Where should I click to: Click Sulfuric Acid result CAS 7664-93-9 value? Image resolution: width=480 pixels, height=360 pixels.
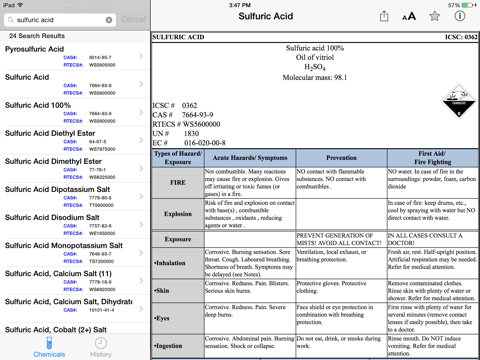point(100,86)
